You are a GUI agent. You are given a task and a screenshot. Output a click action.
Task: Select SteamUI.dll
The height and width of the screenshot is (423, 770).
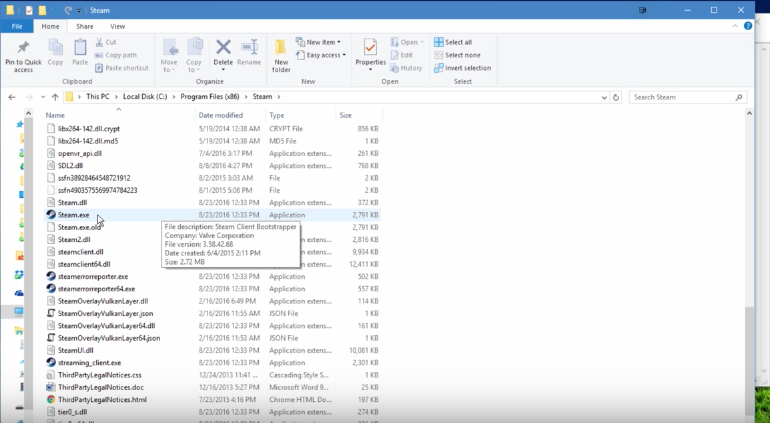click(75, 350)
